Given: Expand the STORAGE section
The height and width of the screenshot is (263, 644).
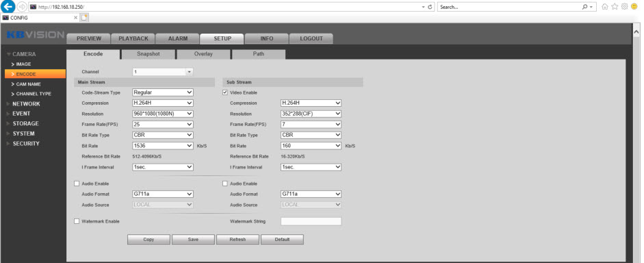Looking at the screenshot, I should click(x=25, y=124).
